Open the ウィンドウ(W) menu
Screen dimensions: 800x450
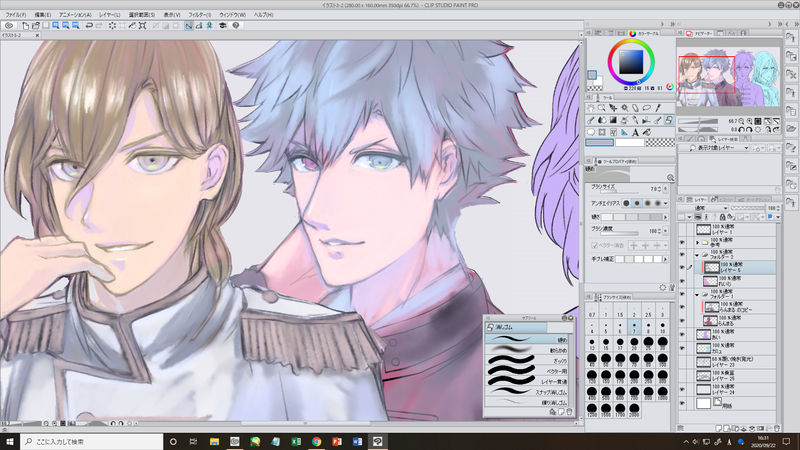click(x=232, y=15)
